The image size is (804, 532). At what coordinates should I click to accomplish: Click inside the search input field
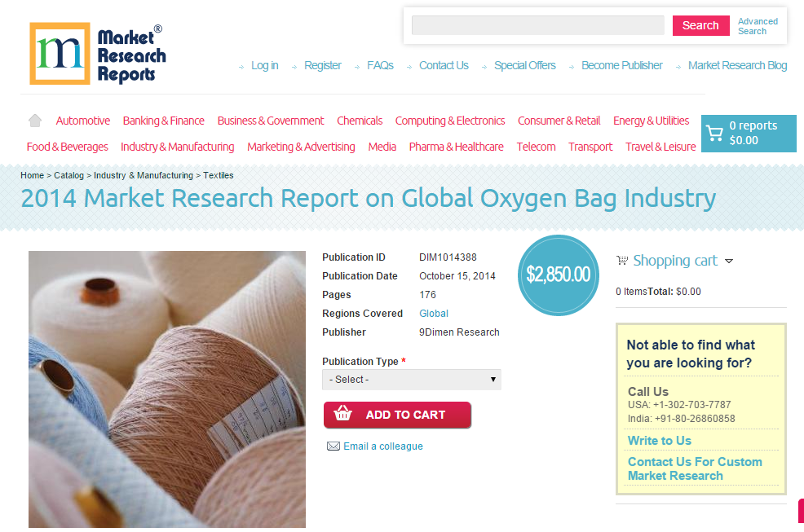click(537, 25)
